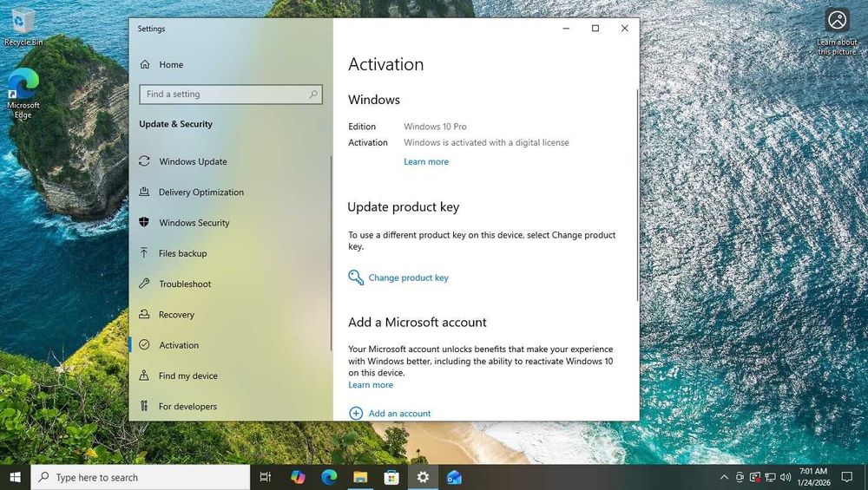868x490 pixels.
Task: Show hidden icons in system tray
Action: click(724, 477)
